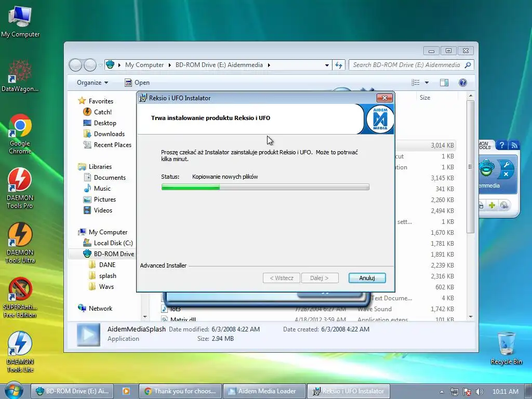The image size is (532, 399).
Task: Click the disabled Wstecz button
Action: [x=281, y=278]
